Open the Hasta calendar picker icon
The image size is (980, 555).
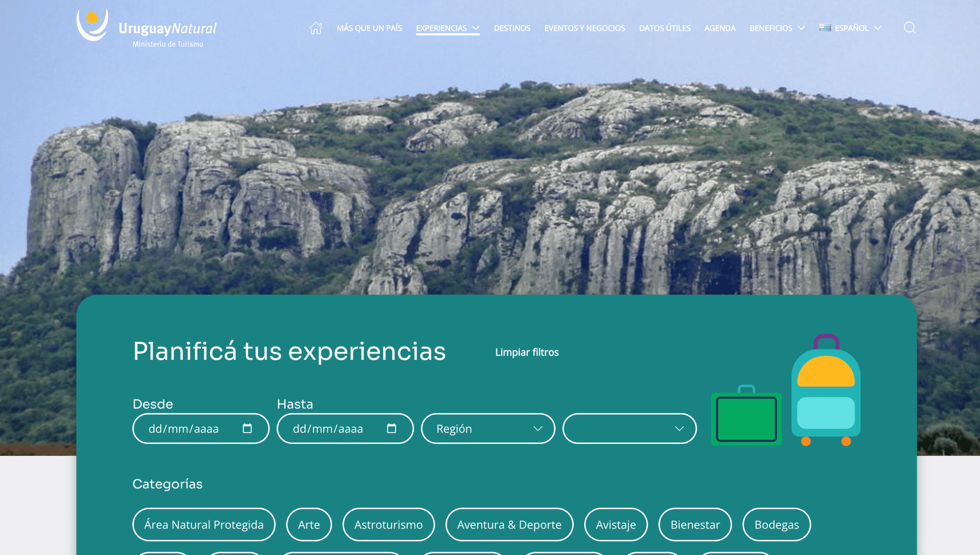point(391,428)
